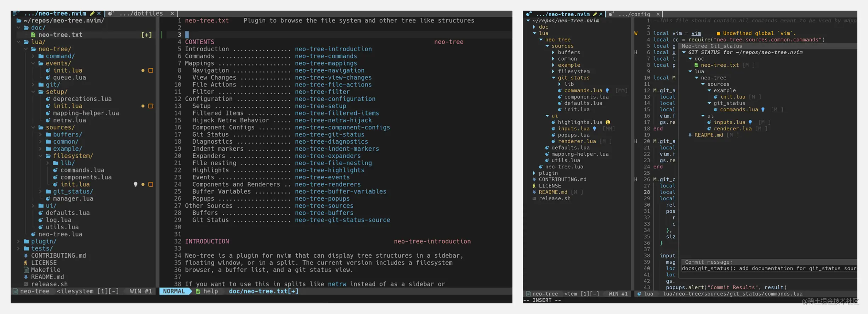Open renderer.lua in the Git status popup
Image resolution: width=868 pixels, height=314 pixels.
pos(733,129)
